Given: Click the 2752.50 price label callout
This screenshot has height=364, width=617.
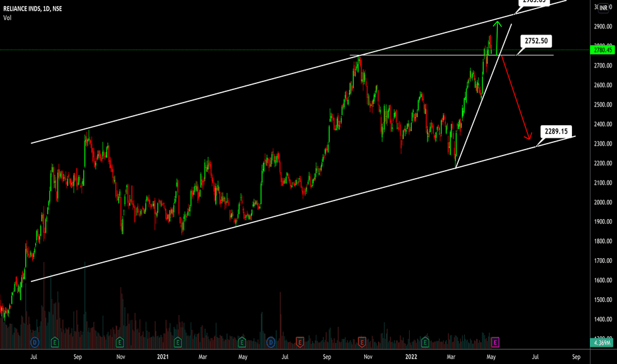Looking at the screenshot, I should [536, 41].
